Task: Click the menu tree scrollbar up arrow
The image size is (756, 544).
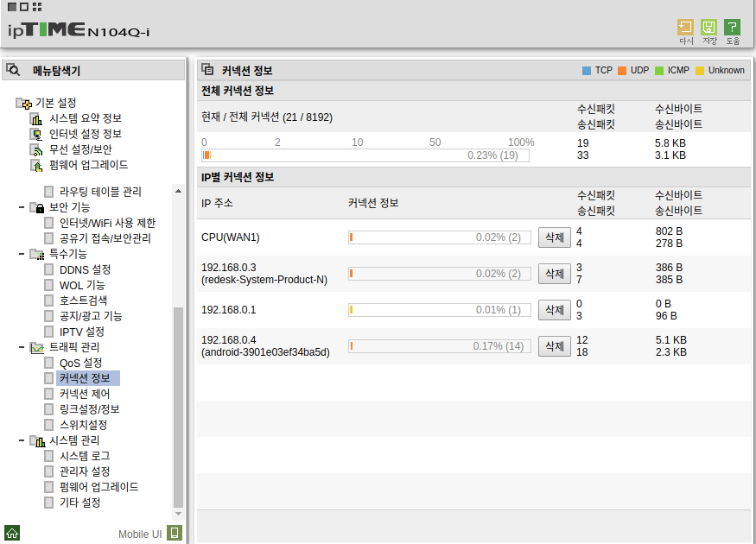Action: tap(178, 192)
